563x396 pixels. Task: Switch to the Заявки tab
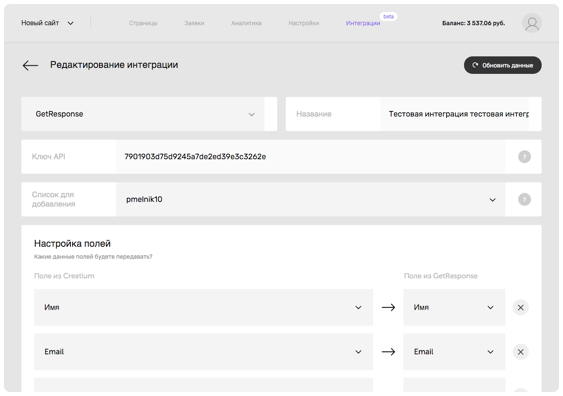click(194, 23)
